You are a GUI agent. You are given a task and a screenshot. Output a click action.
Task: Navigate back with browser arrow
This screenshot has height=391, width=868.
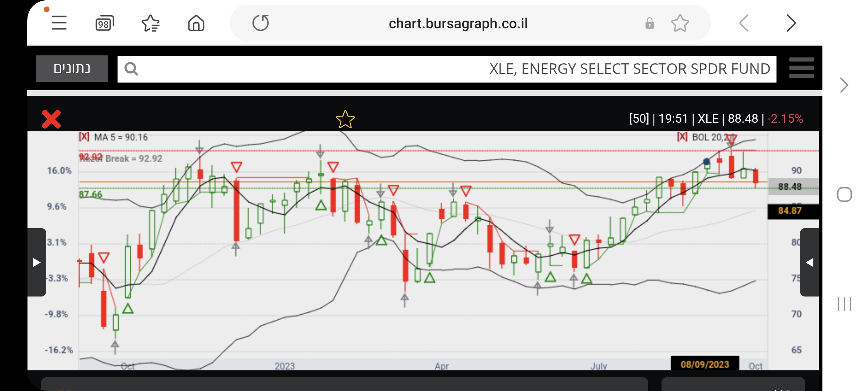pos(744,24)
